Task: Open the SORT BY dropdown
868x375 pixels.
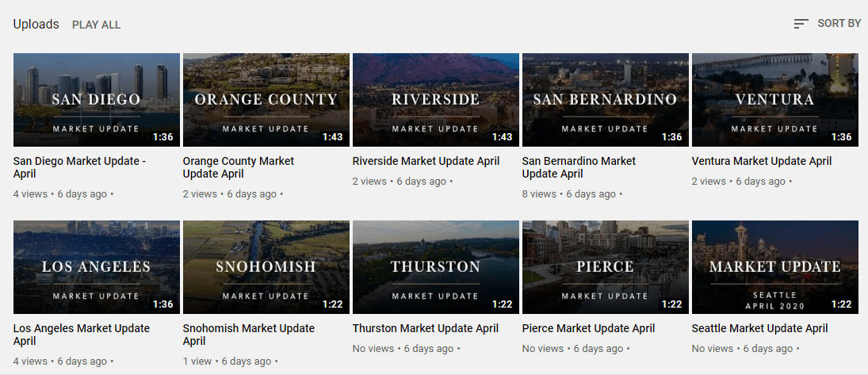Action: [838, 24]
